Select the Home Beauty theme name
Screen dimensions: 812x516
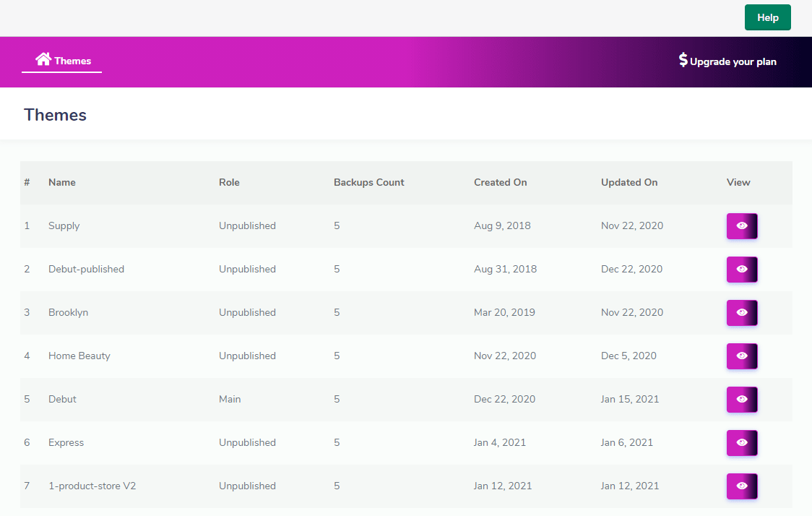click(x=79, y=356)
